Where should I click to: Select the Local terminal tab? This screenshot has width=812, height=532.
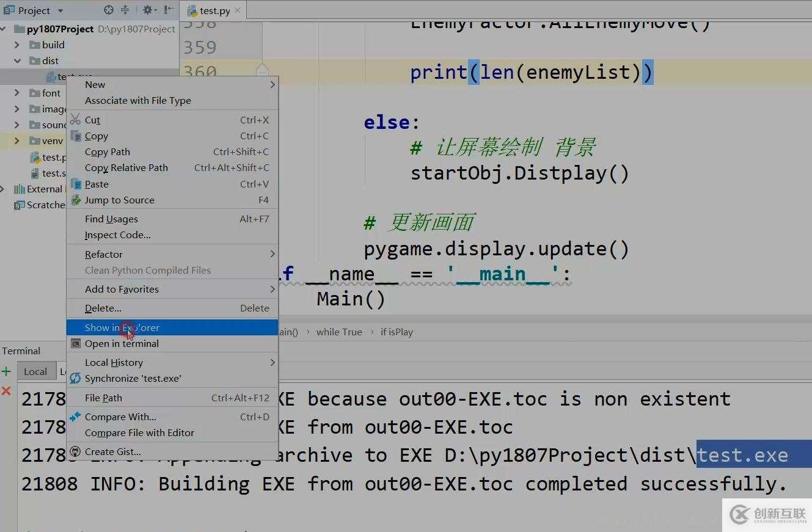pos(35,371)
